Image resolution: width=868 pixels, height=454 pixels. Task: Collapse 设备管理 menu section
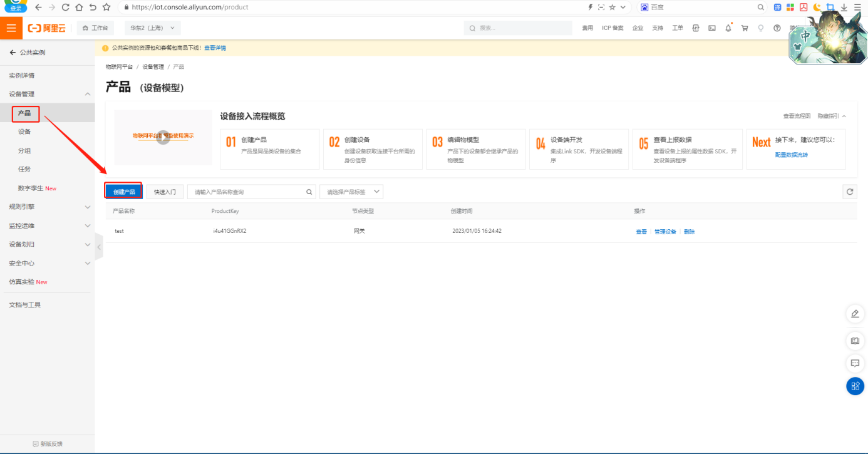click(x=88, y=95)
